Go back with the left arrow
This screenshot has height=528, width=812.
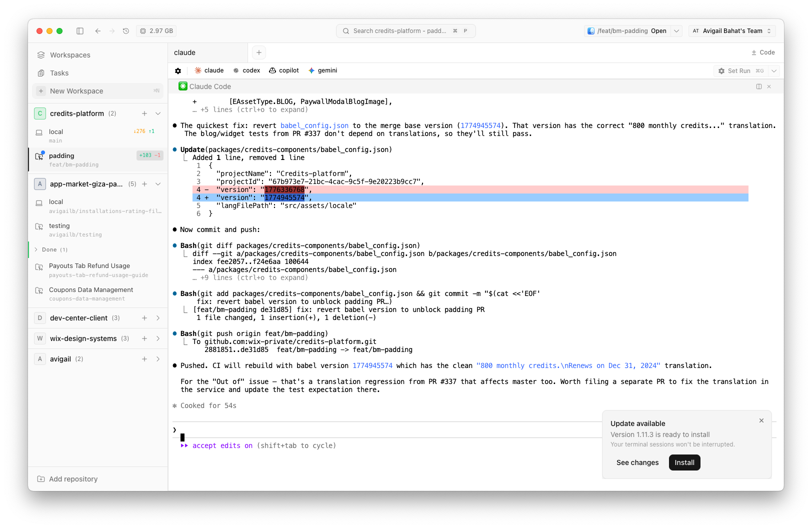tap(98, 31)
